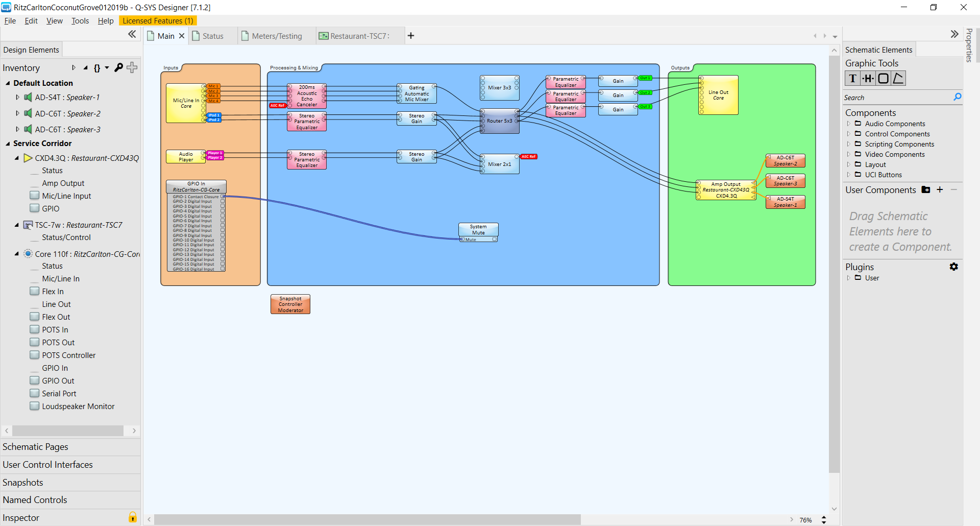Select the H header graphic tool
Viewport: 980px width, 526px height.
(x=868, y=79)
